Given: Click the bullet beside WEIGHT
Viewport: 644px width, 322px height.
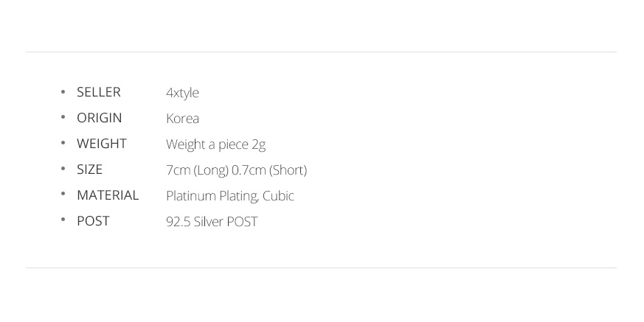Looking at the screenshot, I should pos(63,143).
